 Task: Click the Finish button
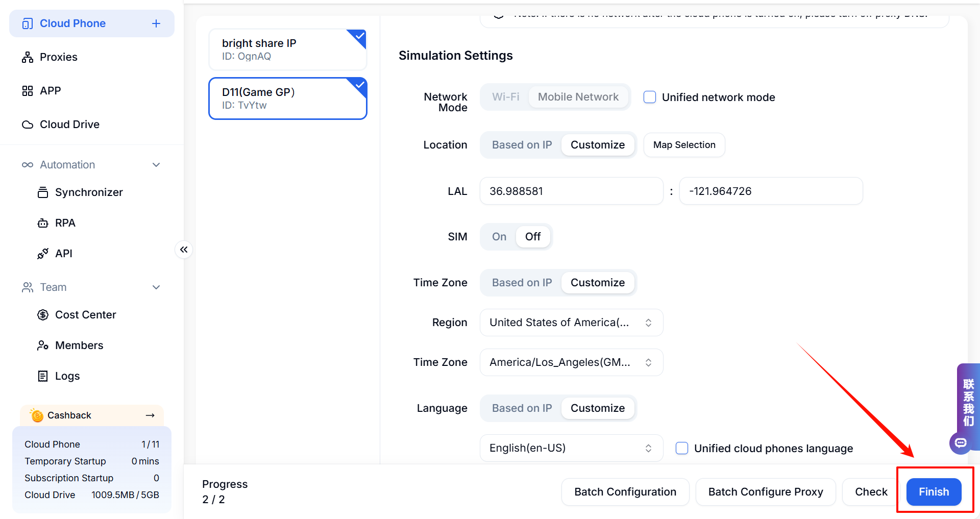[934, 492]
